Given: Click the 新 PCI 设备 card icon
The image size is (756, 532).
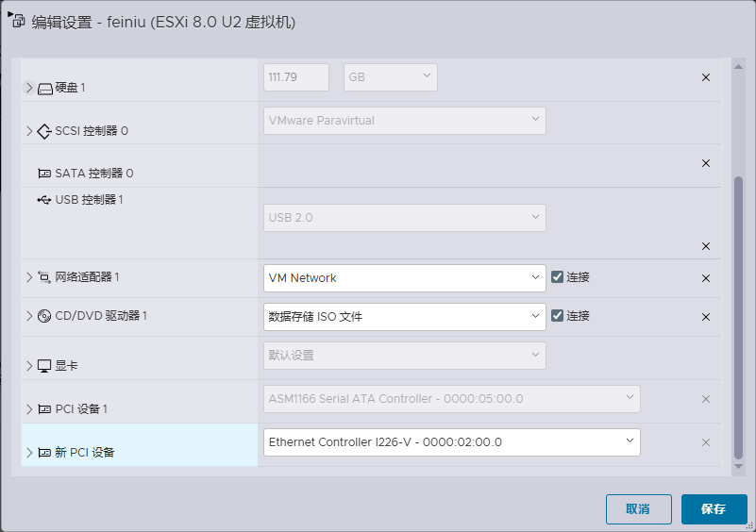Looking at the screenshot, I should pyautogui.click(x=44, y=453).
